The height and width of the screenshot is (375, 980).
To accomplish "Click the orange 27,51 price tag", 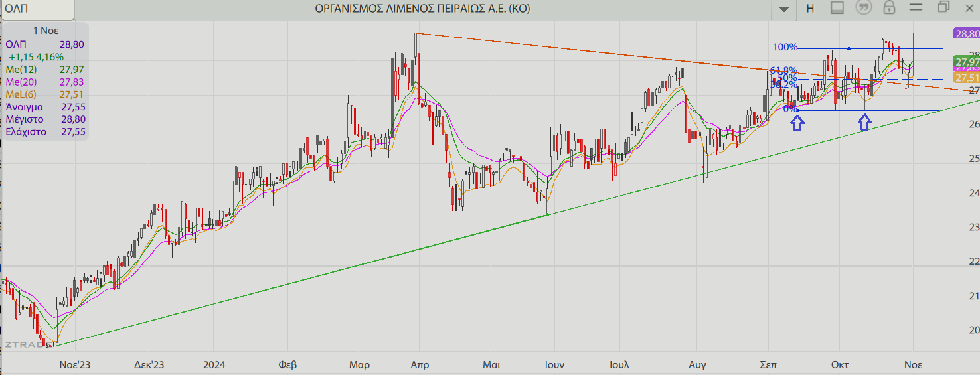I will [x=966, y=78].
